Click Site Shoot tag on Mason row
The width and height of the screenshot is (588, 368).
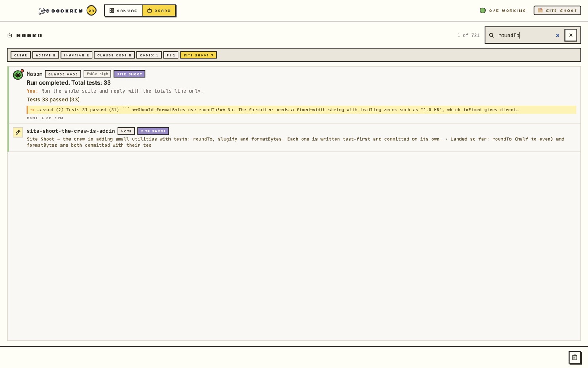[129, 74]
